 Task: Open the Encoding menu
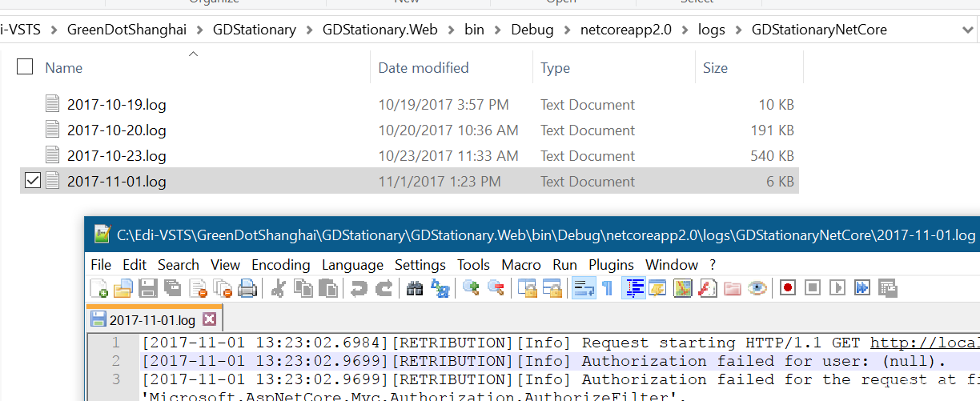280,264
